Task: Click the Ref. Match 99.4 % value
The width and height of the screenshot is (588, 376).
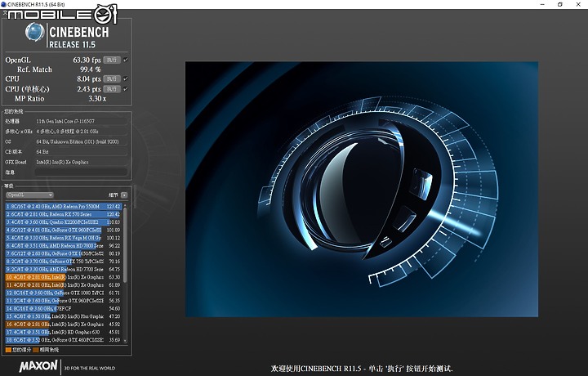Action: point(91,69)
